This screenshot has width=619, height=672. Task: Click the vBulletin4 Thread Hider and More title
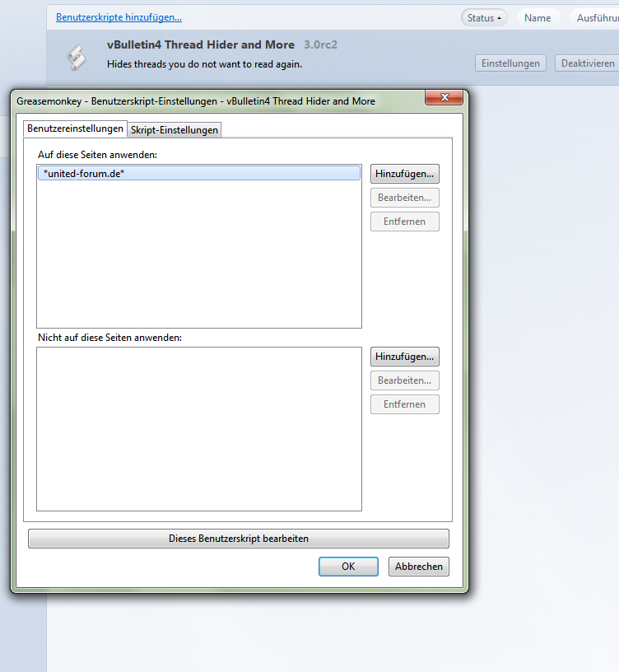[x=201, y=45]
